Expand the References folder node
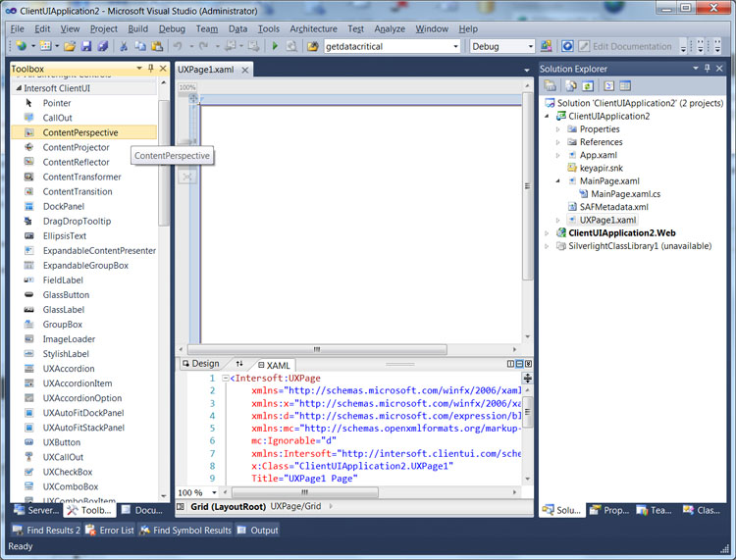This screenshot has width=736, height=560. (558, 142)
